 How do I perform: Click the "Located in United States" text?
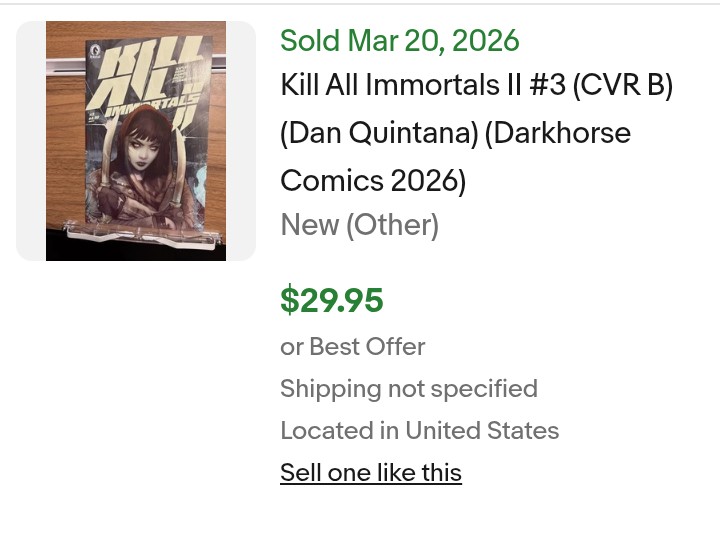pyautogui.click(x=419, y=430)
